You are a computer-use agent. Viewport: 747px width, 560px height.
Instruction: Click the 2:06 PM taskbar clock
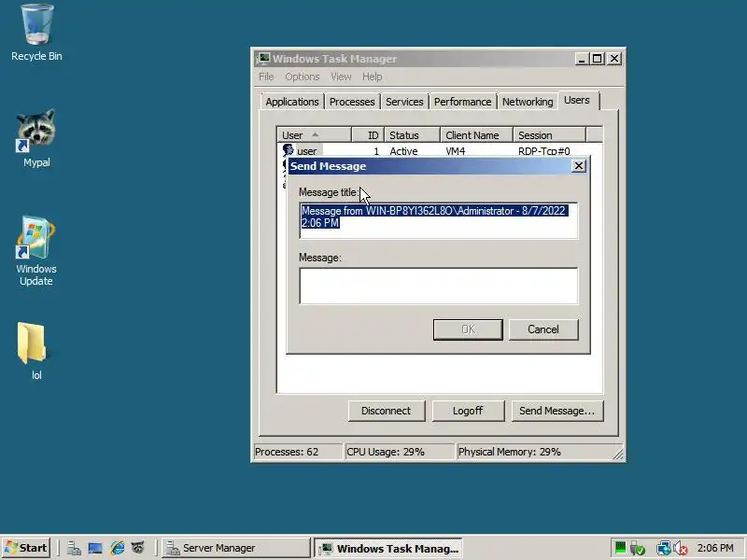point(715,548)
